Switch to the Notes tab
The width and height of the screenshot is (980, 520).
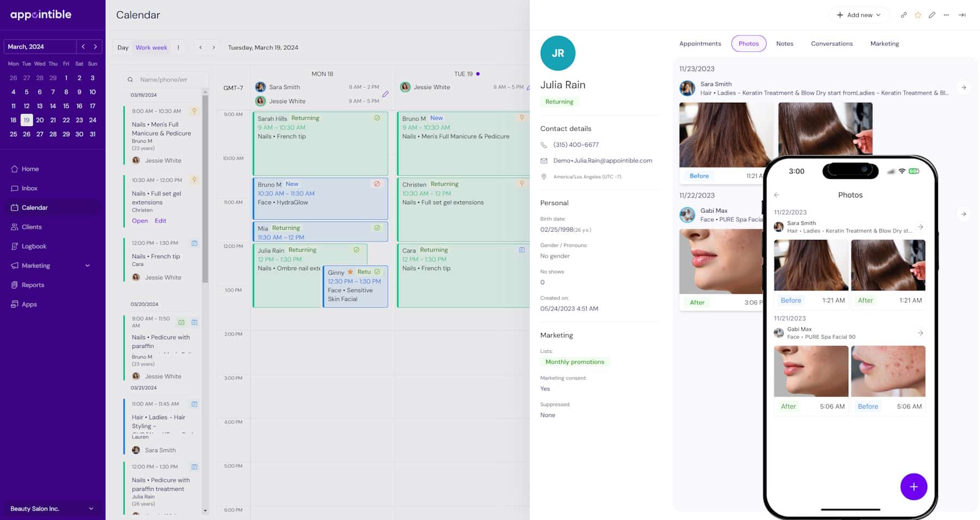785,44
